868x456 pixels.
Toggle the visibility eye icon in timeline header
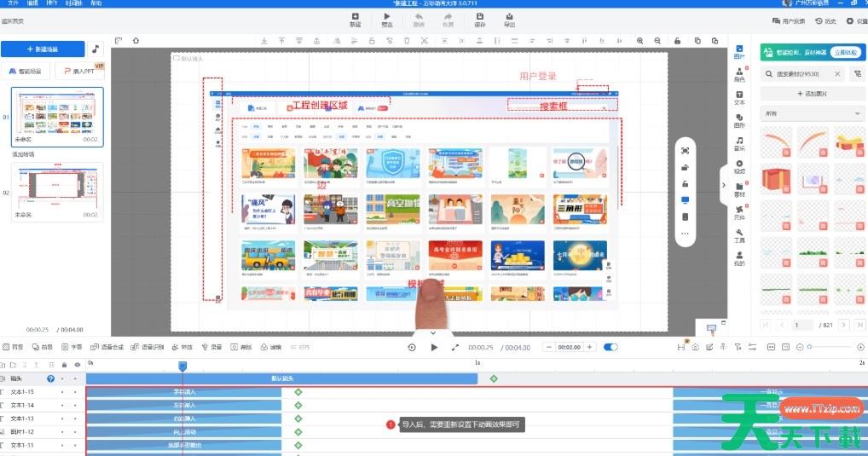[x=77, y=365]
